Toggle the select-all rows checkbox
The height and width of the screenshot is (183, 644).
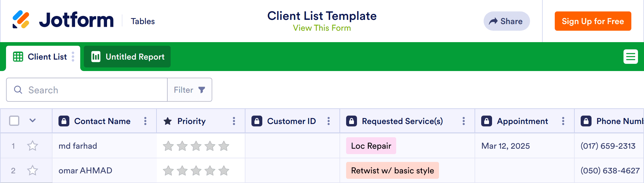click(14, 121)
